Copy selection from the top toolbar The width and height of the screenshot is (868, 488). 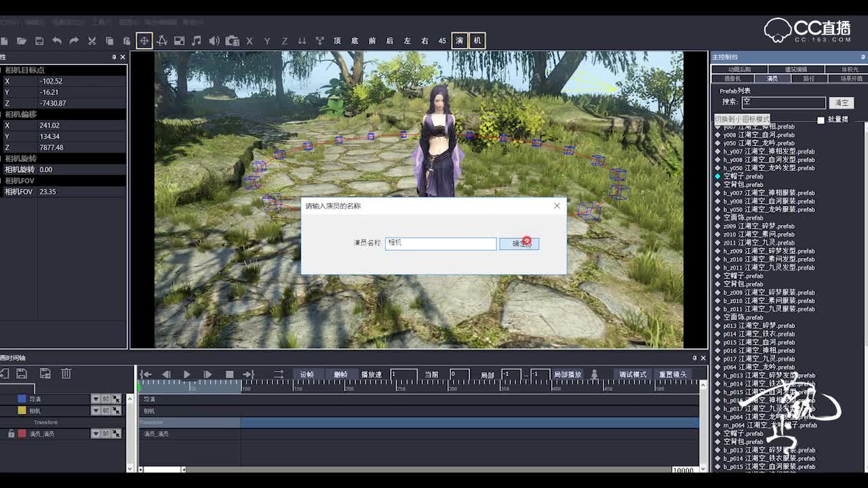[109, 41]
